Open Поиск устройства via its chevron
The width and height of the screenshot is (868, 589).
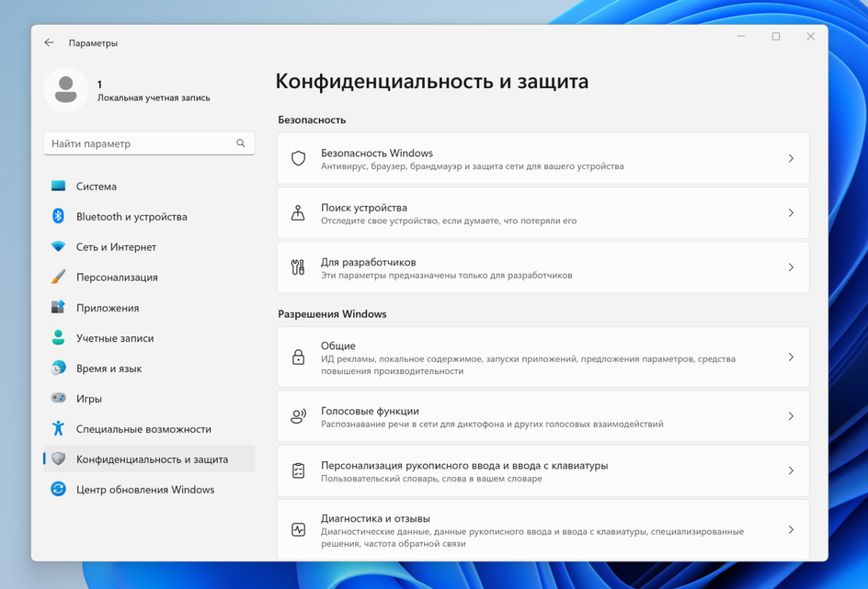(x=791, y=213)
